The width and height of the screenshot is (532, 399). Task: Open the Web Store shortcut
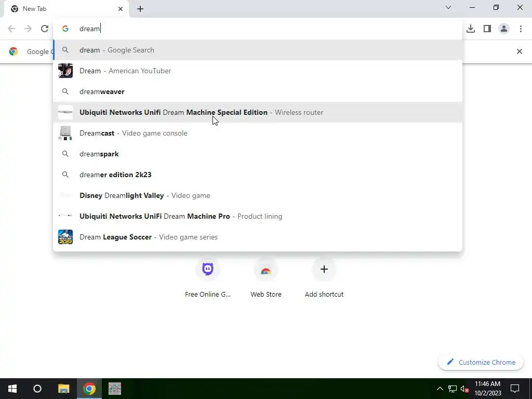(266, 278)
